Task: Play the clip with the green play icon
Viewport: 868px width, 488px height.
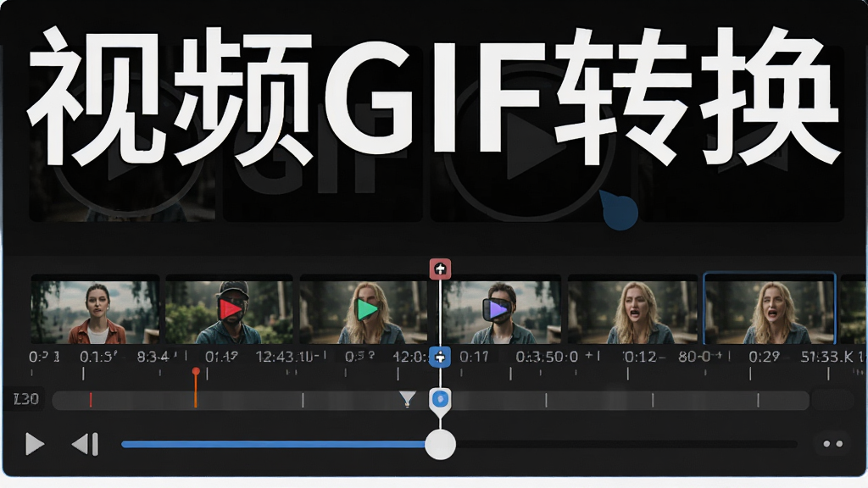Action: tap(366, 309)
